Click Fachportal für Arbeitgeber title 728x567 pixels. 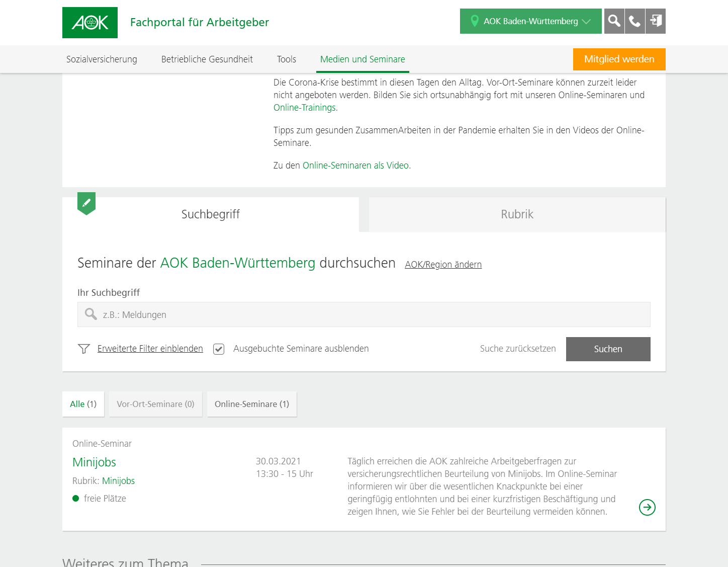200,22
